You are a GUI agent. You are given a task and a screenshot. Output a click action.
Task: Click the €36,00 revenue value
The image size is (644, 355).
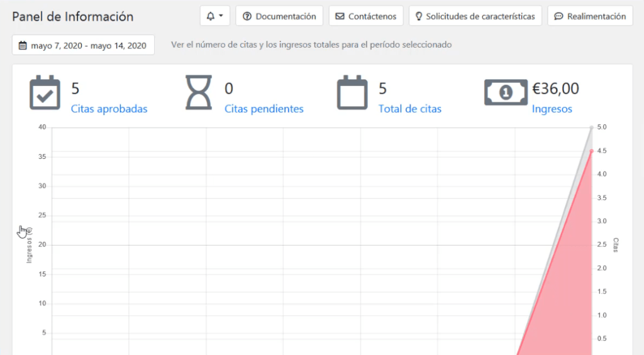[555, 89]
